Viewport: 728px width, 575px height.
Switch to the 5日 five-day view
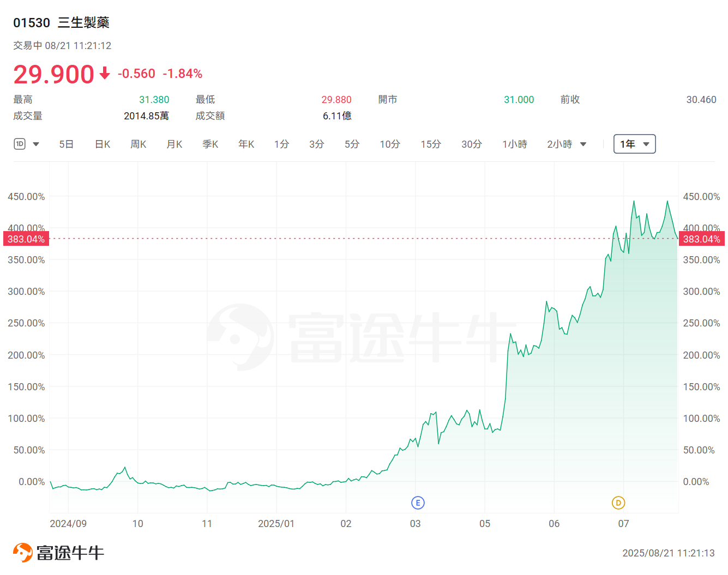click(x=66, y=144)
